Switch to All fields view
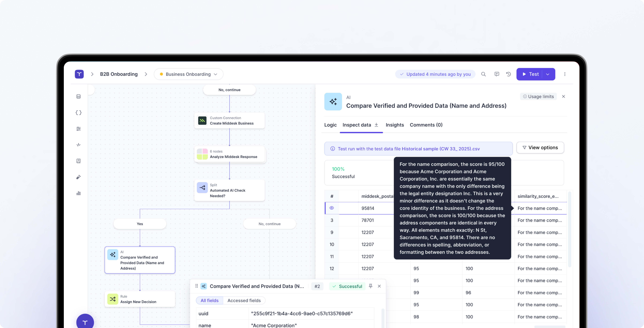The width and height of the screenshot is (644, 328). click(209, 300)
